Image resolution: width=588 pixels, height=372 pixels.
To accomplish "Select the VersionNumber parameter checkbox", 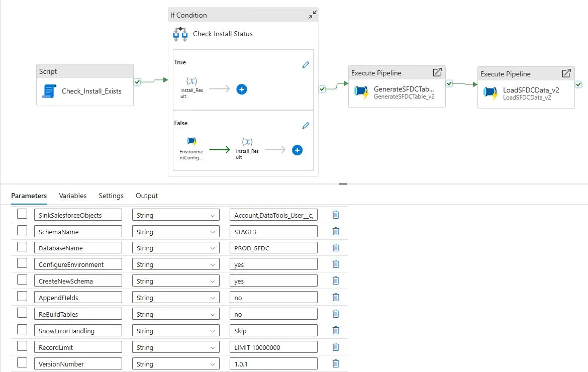I will (x=22, y=363).
